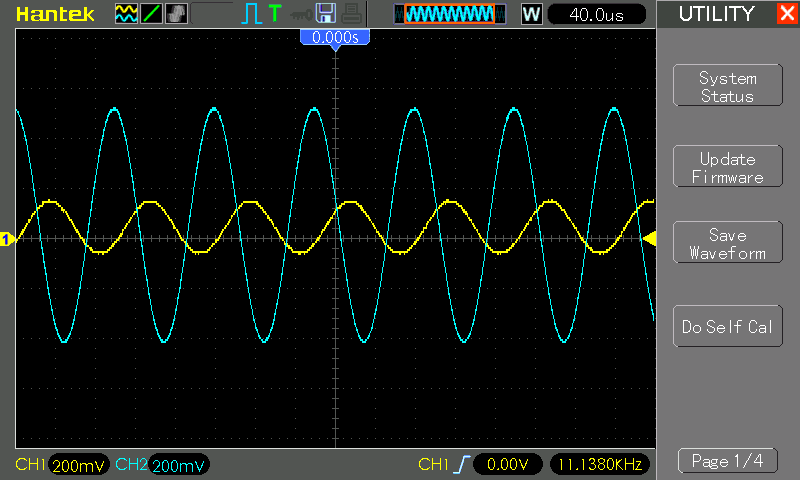Click the waveform display mode icon

point(127,14)
